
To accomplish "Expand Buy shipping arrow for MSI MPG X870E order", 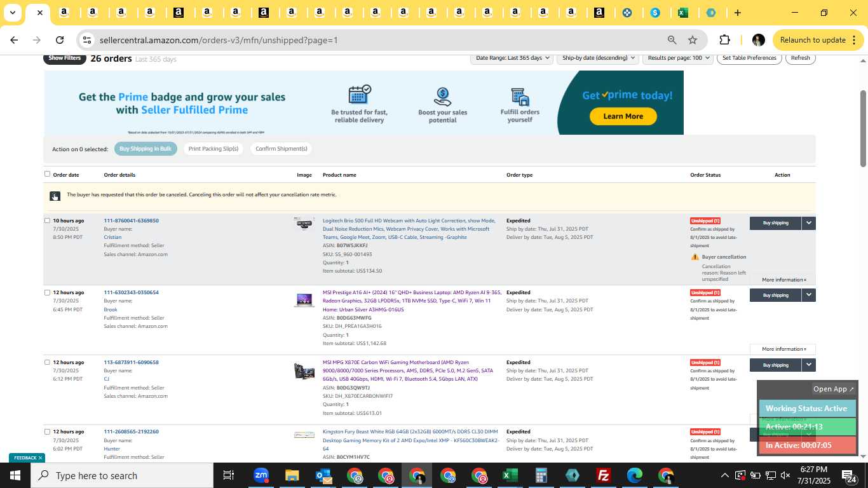I will (808, 365).
